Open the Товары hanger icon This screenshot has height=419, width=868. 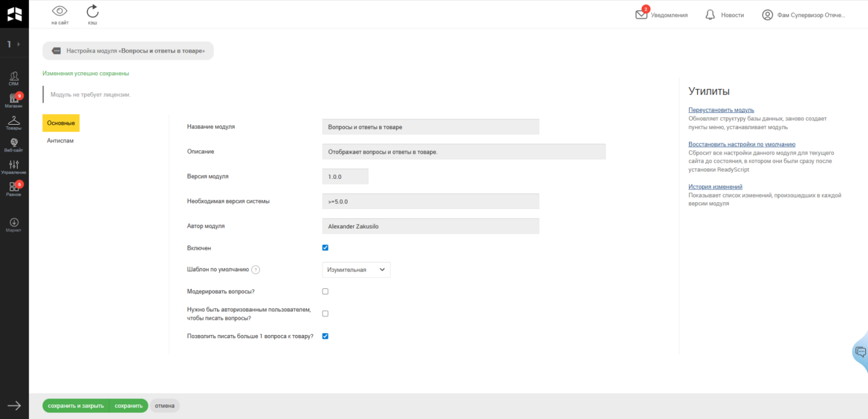14,123
